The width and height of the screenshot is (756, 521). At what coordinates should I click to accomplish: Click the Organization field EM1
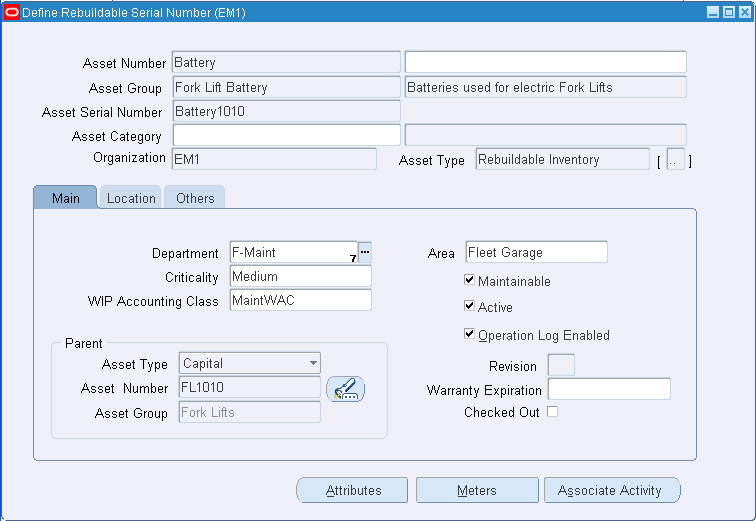[274, 159]
